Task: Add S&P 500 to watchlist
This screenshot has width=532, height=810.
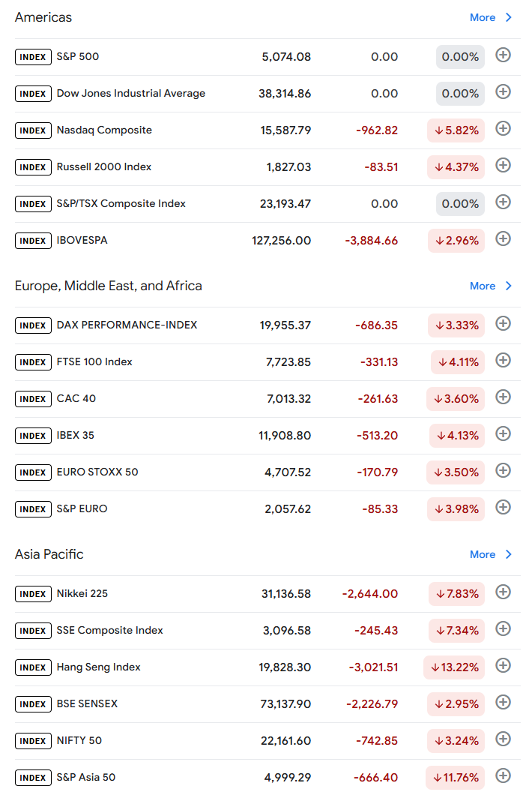Action: (503, 55)
